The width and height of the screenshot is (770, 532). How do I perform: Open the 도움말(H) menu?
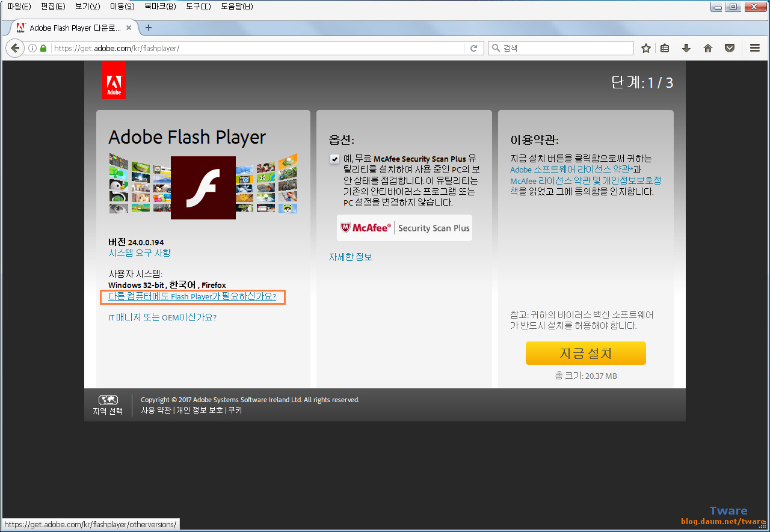[x=236, y=7]
